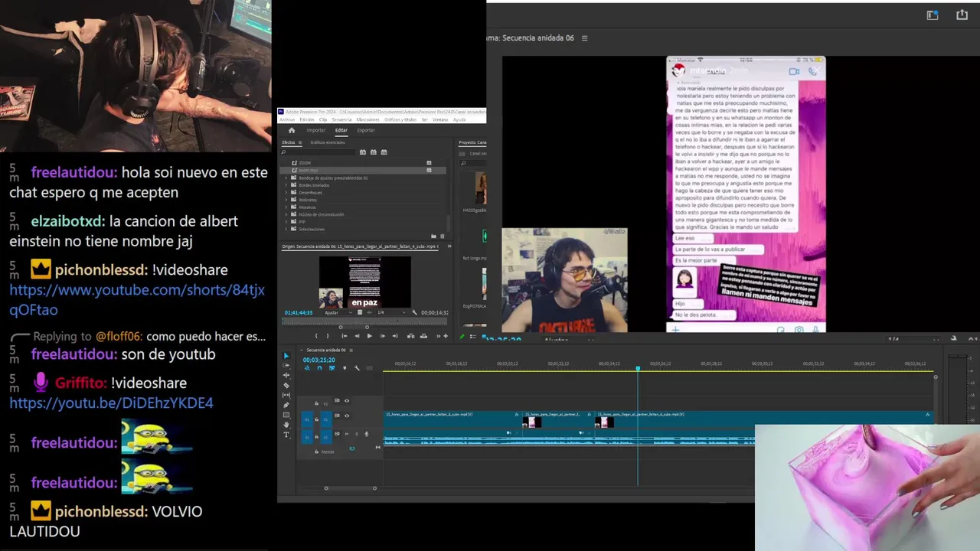Image resolution: width=980 pixels, height=551 pixels.
Task: Click the Effects search field
Action: [317, 152]
